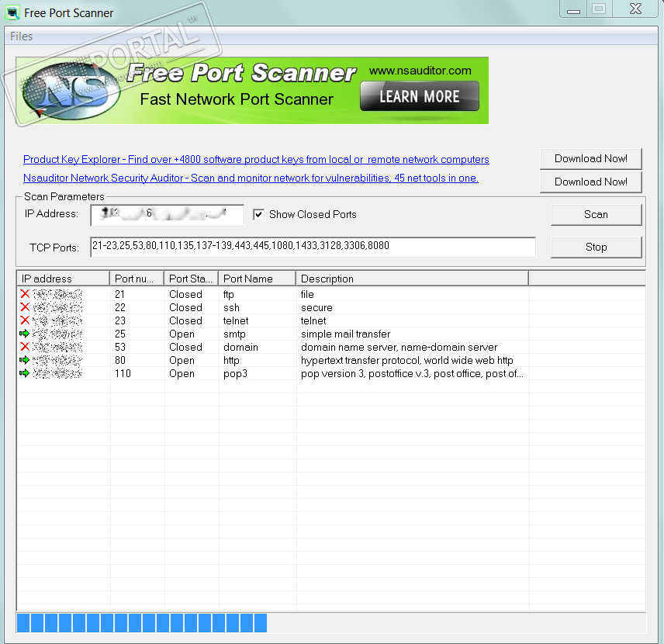The width and height of the screenshot is (664, 644).
Task: Click the green open arrow icon on port 25 row
Action: [x=25, y=334]
